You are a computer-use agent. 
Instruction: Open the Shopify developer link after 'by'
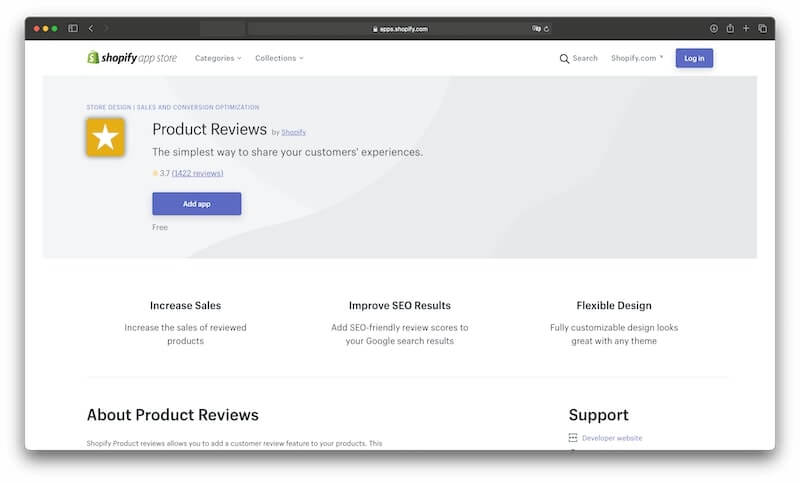tap(293, 132)
